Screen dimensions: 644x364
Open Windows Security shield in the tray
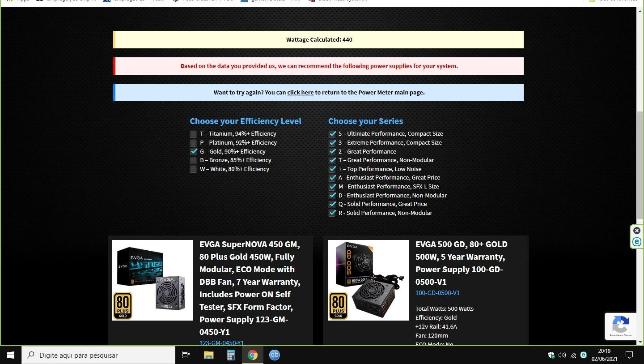tap(551, 355)
